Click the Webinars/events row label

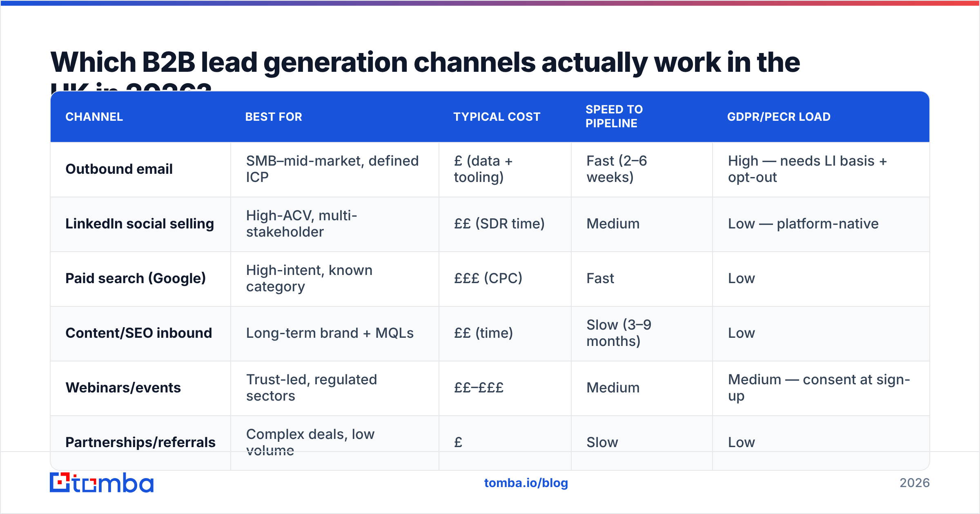click(x=123, y=388)
